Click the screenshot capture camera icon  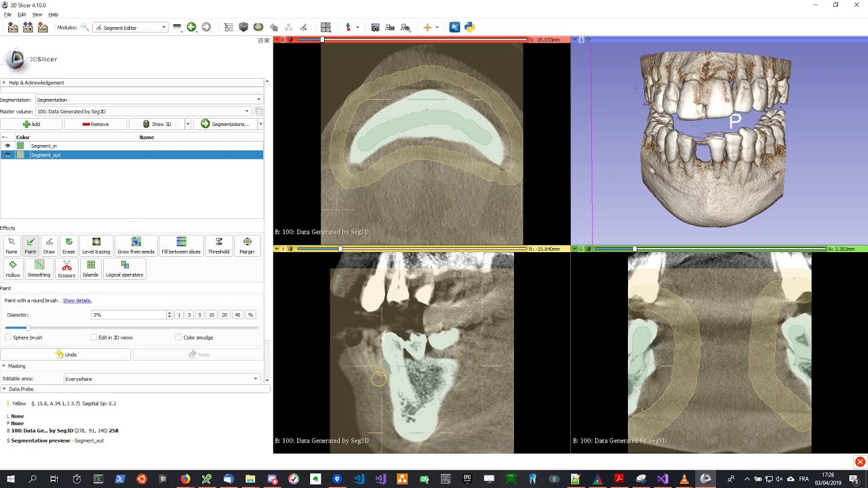375,27
